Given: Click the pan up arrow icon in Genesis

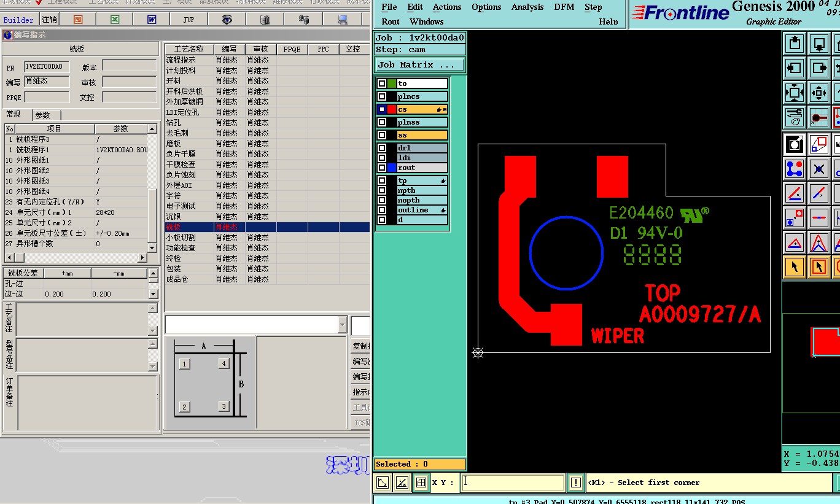Looking at the screenshot, I should pos(795,44).
